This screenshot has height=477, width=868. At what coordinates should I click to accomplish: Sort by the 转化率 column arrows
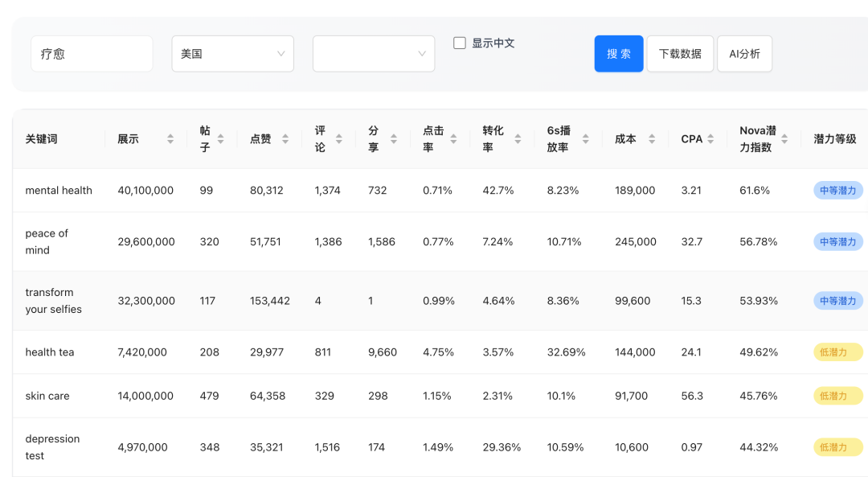click(x=518, y=139)
